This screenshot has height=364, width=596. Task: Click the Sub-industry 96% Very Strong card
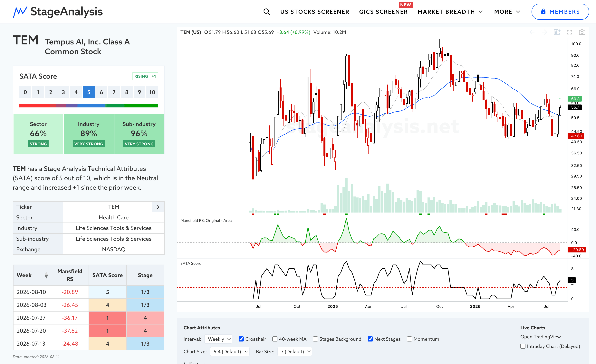click(139, 134)
